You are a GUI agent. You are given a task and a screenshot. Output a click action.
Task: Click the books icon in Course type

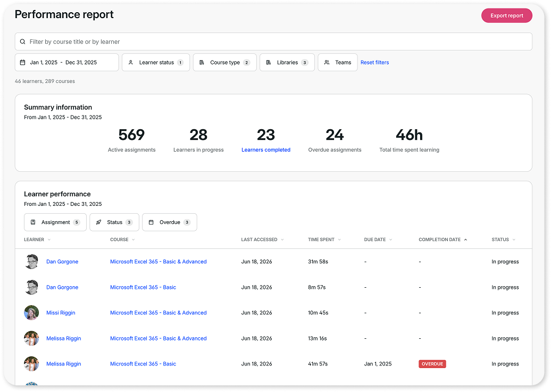pyautogui.click(x=202, y=62)
